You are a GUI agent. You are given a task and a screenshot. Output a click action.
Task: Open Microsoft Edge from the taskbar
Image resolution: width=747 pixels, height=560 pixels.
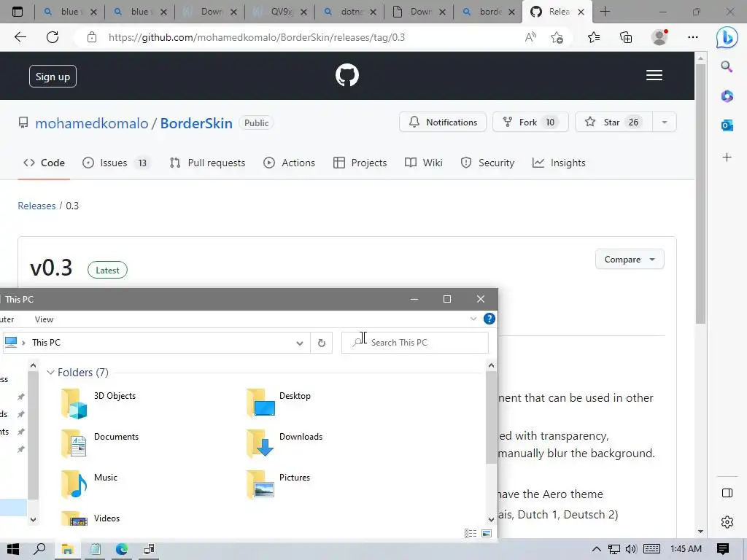click(122, 549)
